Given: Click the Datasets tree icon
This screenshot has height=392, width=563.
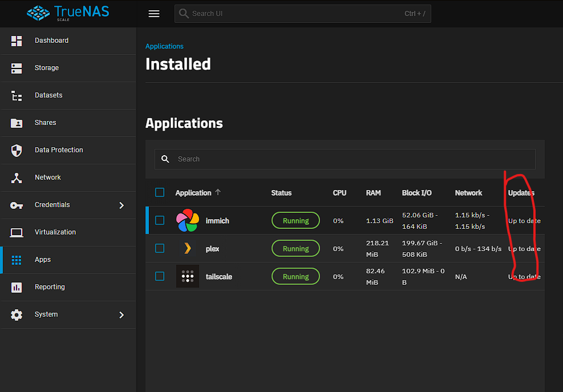Looking at the screenshot, I should pyautogui.click(x=17, y=95).
